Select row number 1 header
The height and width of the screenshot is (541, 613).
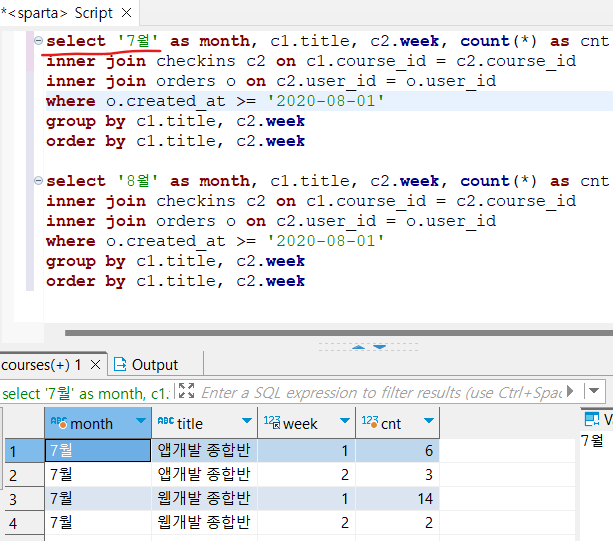click(x=24, y=451)
